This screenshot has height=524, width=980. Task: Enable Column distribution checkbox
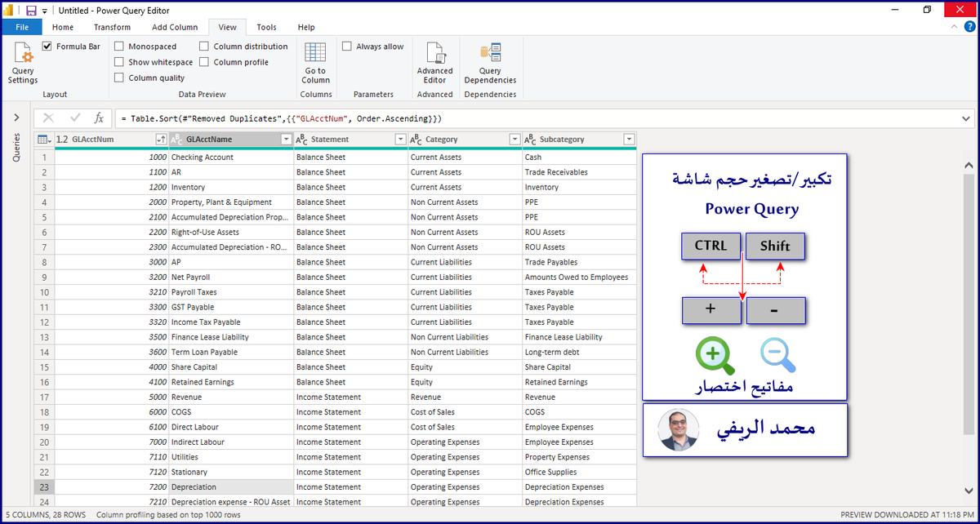coord(204,47)
